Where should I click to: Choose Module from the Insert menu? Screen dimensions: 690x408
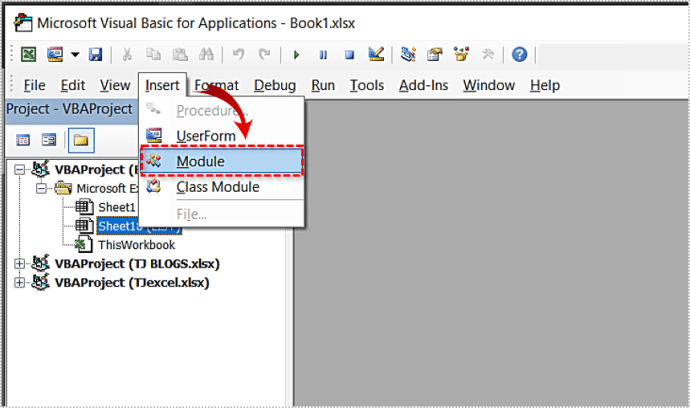coord(222,162)
